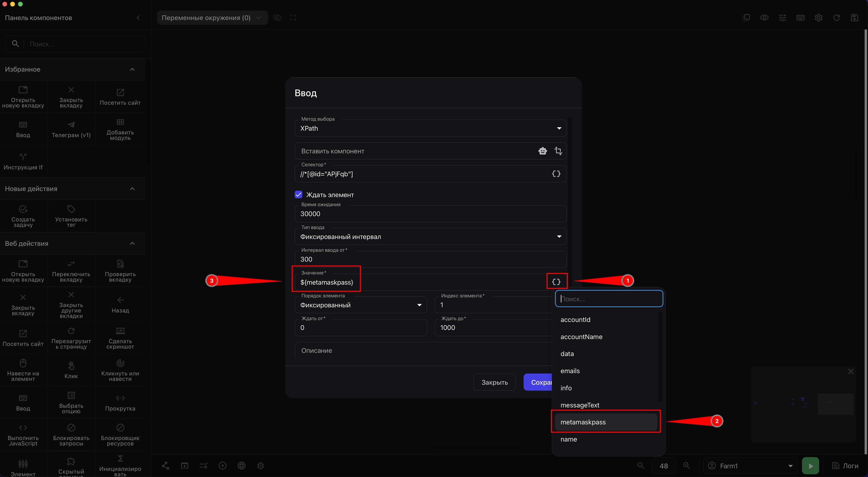Open variables braces icon in Значение field
The height and width of the screenshot is (477, 868).
pyautogui.click(x=556, y=282)
